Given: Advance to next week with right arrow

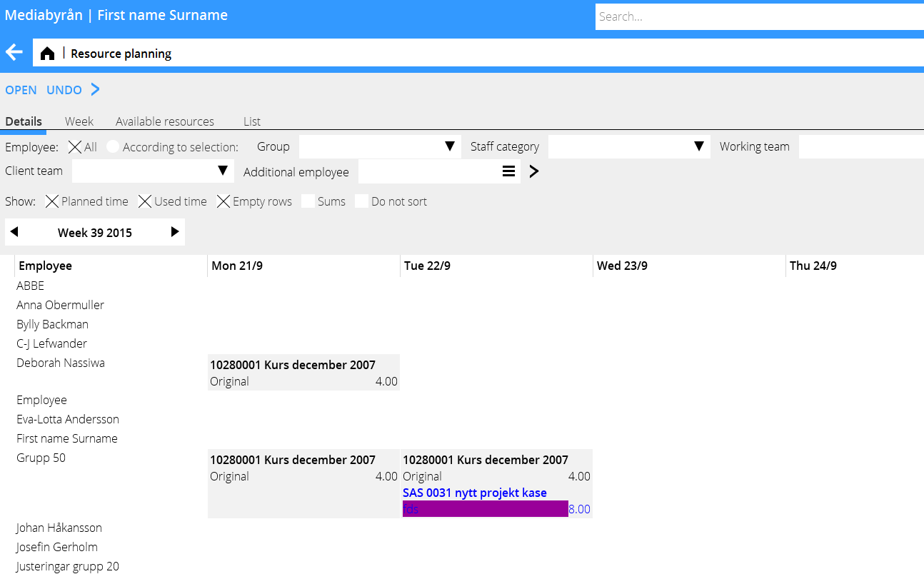Looking at the screenshot, I should tap(175, 232).
